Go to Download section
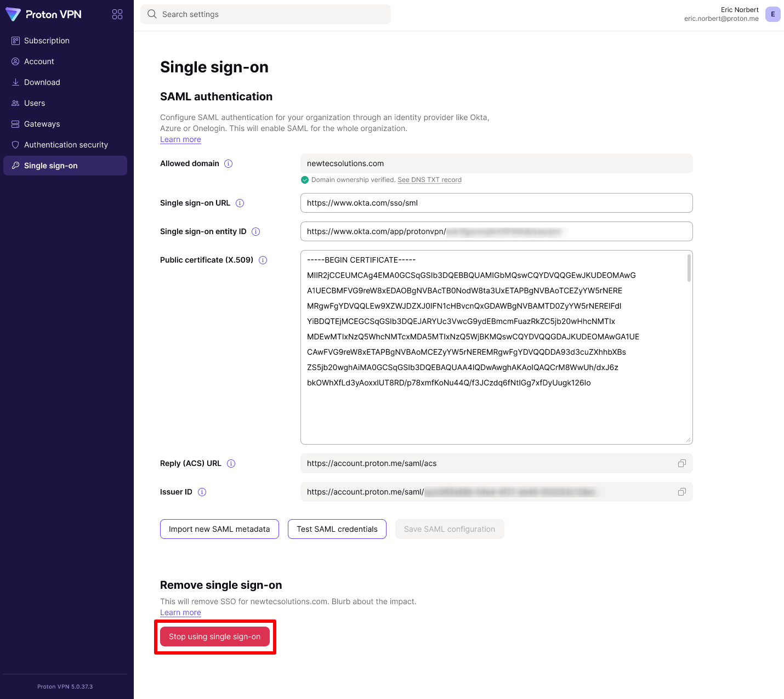Image resolution: width=784 pixels, height=699 pixels. (65, 82)
